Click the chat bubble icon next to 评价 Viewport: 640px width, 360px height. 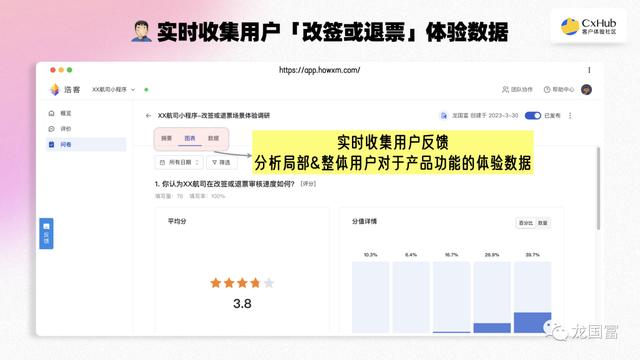tap(51, 129)
